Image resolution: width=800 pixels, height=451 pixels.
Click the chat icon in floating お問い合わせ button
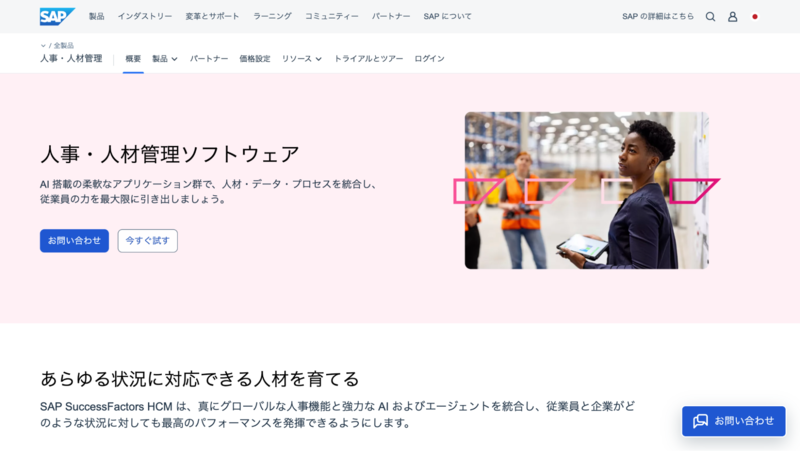tap(701, 421)
